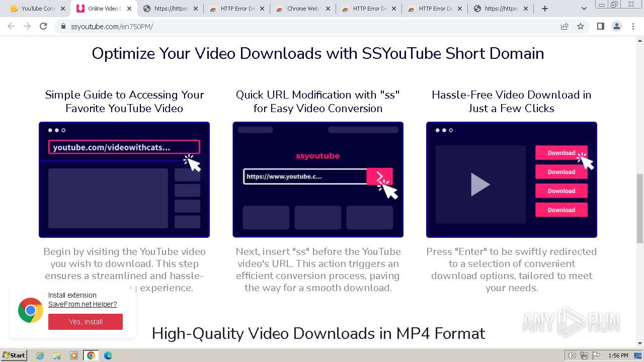This screenshot has width=644, height=362.
Task: Switch to second HTTP Error tab
Action: 369,9
